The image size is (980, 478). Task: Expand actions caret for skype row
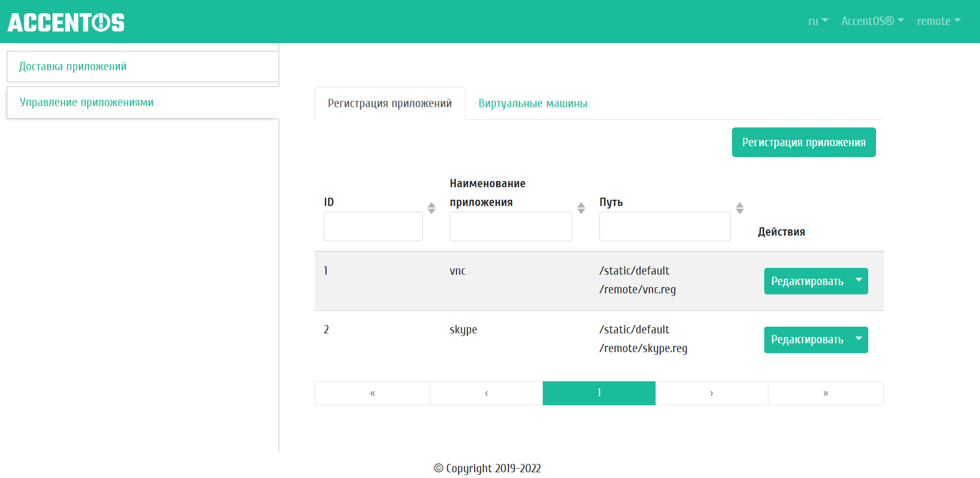859,339
